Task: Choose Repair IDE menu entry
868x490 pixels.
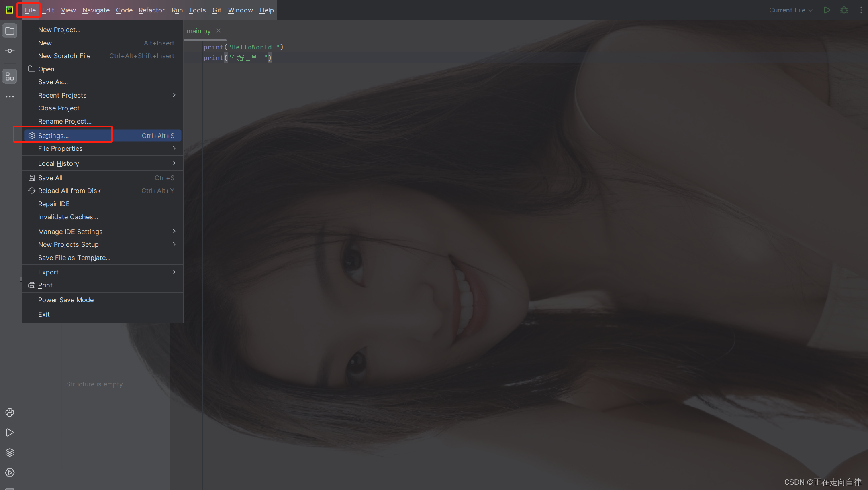Action: [103, 204]
